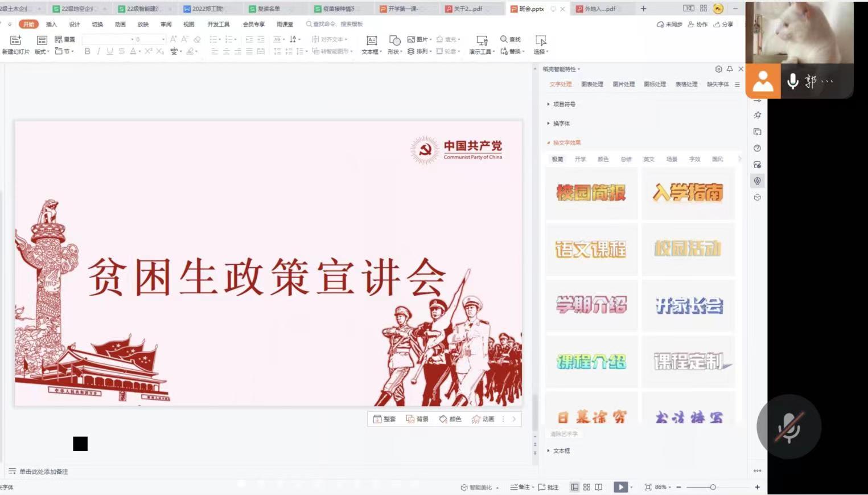This screenshot has width=868, height=495.
Task: Switch to slide sorter grid view
Action: tap(587, 487)
